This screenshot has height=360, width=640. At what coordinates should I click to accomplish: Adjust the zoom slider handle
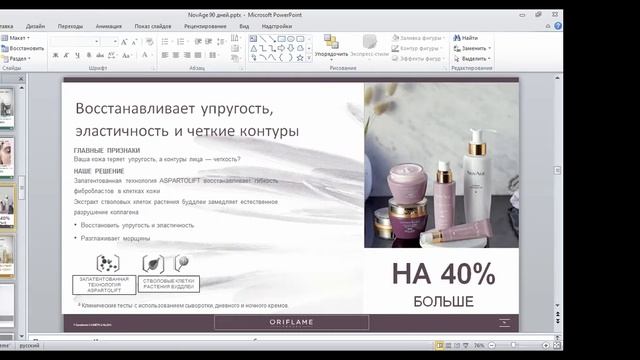513,345
